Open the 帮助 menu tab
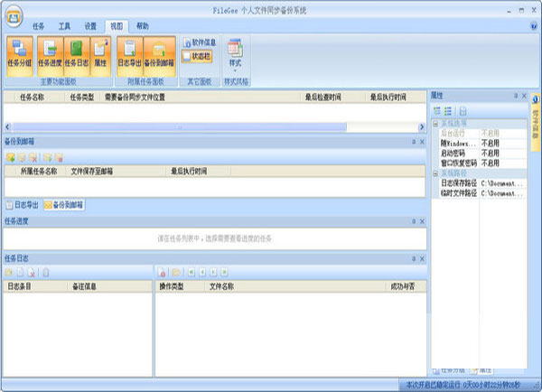The width and height of the screenshot is (542, 392). [143, 26]
